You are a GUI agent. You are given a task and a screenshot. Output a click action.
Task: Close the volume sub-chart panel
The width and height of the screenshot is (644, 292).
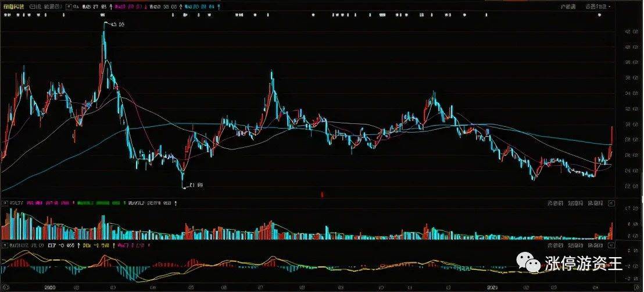611,203
